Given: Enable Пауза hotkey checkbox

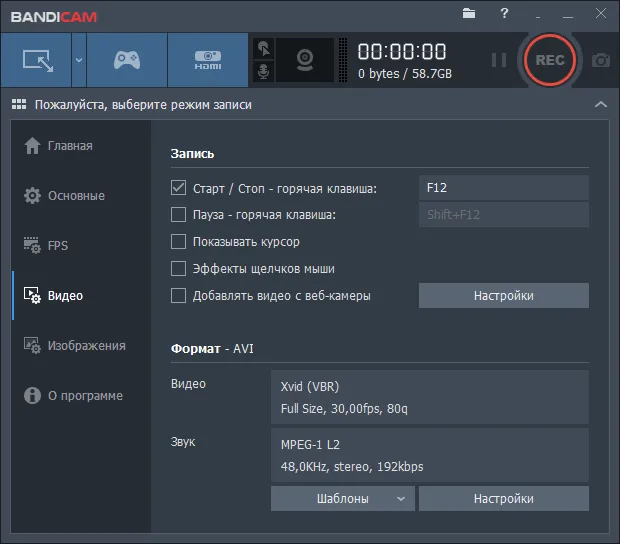Looking at the screenshot, I should coord(178,215).
